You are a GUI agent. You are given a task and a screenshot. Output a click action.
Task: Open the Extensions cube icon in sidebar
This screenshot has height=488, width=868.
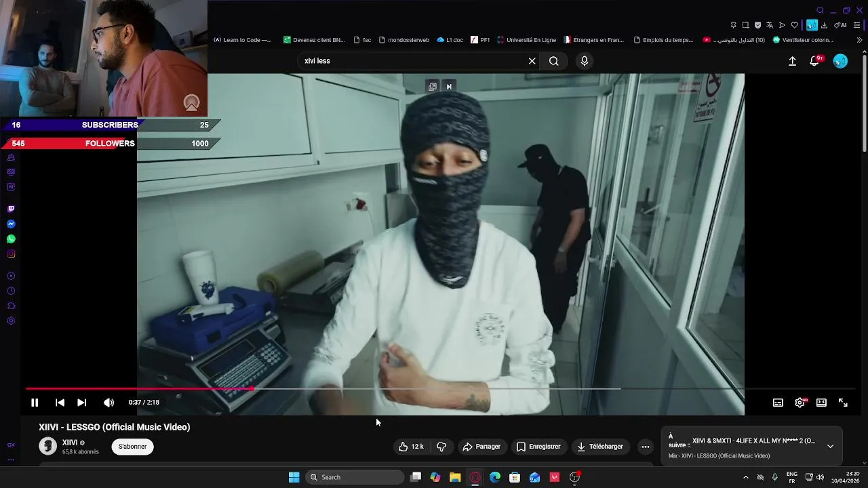(x=11, y=306)
